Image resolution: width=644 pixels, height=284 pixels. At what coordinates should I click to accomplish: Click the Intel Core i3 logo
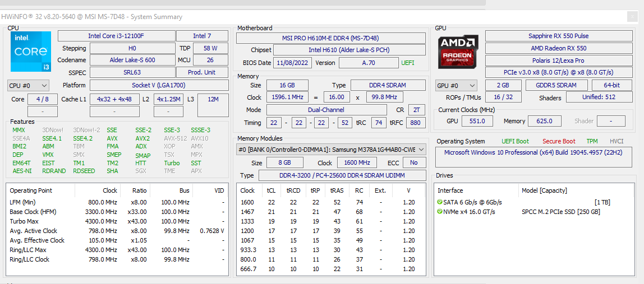tap(30, 52)
